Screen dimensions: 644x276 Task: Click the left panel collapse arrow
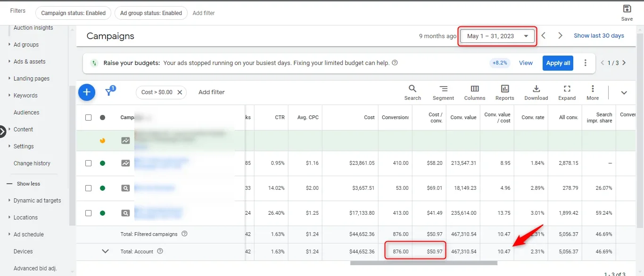(2, 131)
